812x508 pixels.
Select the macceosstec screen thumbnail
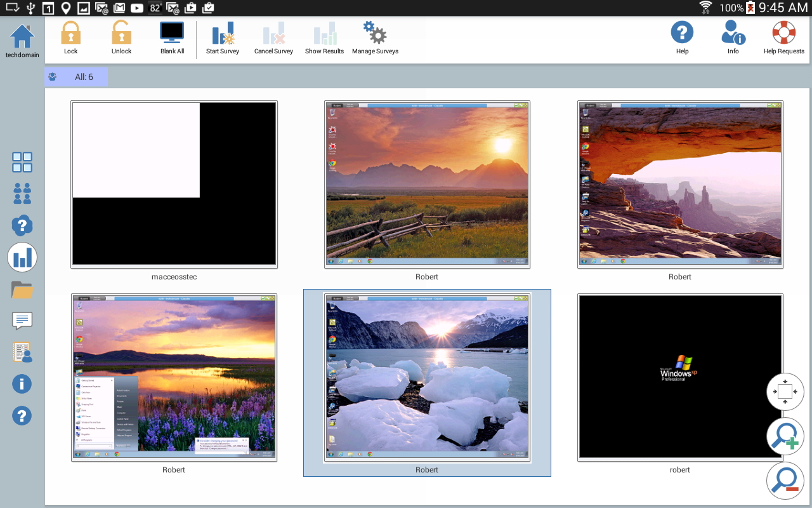pos(174,184)
